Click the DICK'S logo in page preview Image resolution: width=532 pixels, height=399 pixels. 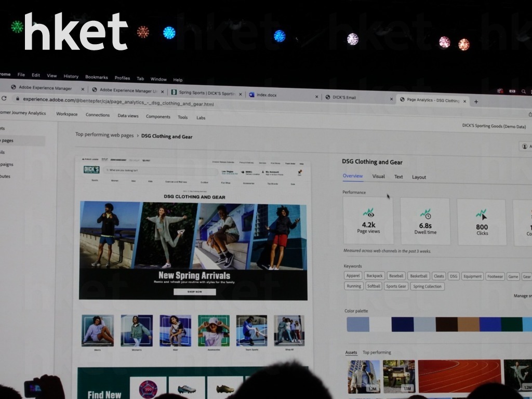point(91,170)
